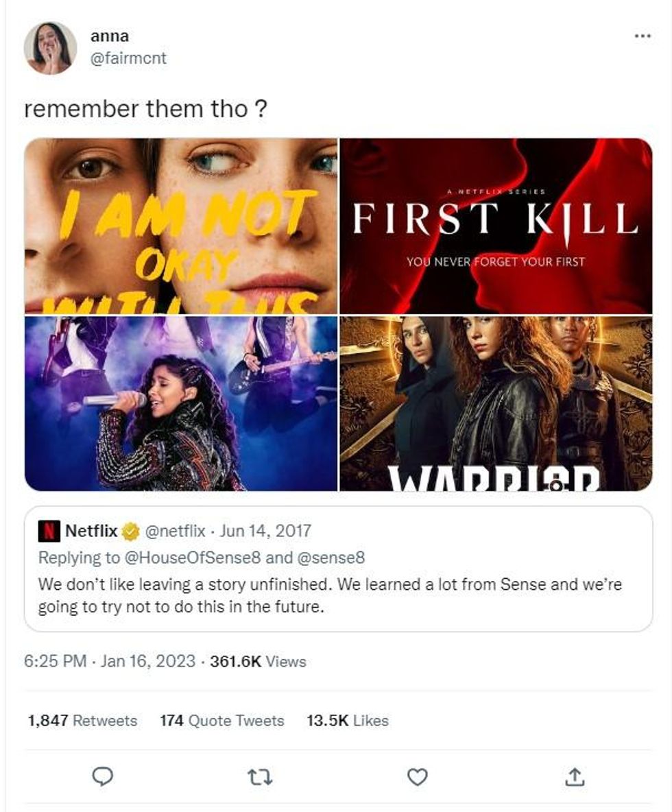
Task: Open the First Kill poster image
Action: point(496,226)
